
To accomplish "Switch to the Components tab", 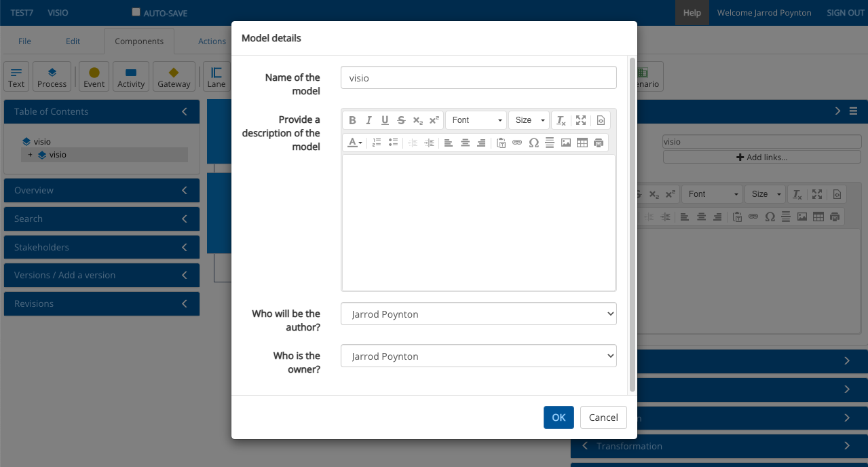I will click(x=139, y=41).
